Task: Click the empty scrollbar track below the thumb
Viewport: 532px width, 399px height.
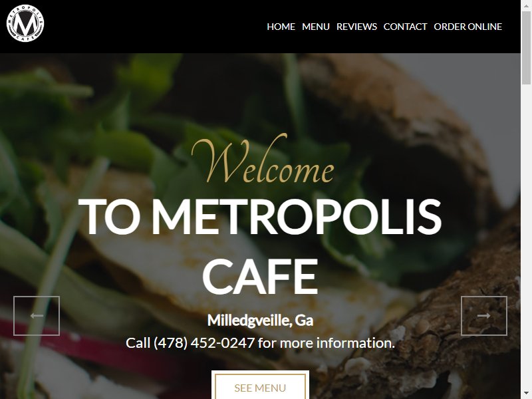Action: click(x=526, y=237)
